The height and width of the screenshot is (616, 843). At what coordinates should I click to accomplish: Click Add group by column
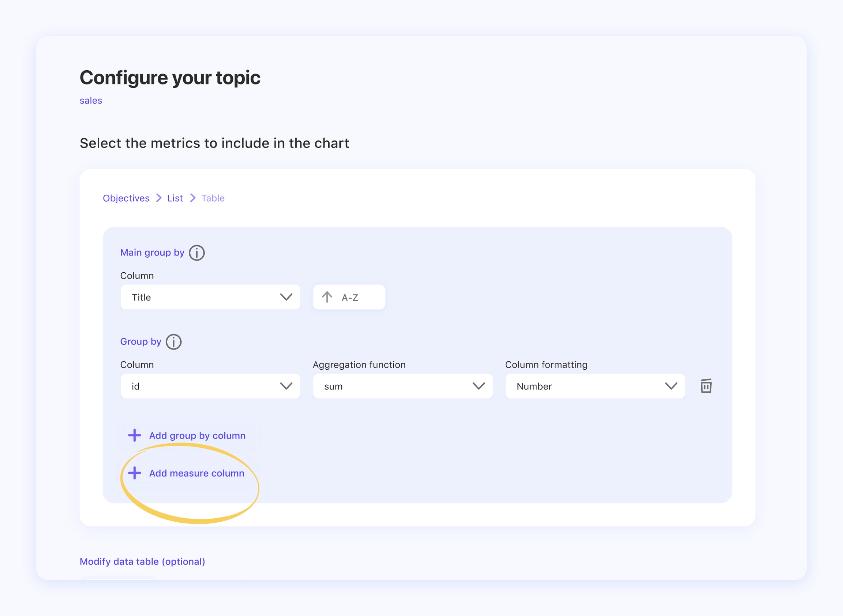pyautogui.click(x=187, y=435)
